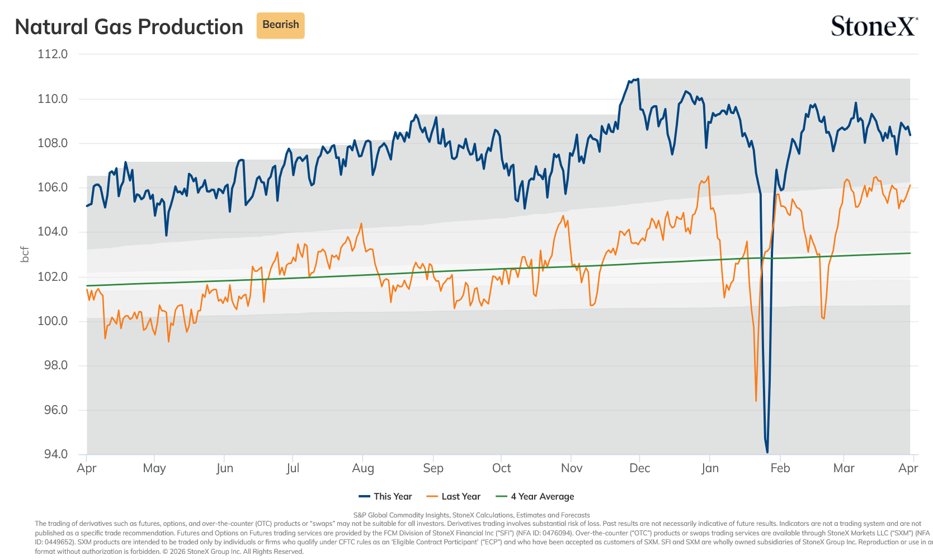This screenshot has width=933, height=560.
Task: Click the Natural Gas Production chart title
Action: pos(129,27)
